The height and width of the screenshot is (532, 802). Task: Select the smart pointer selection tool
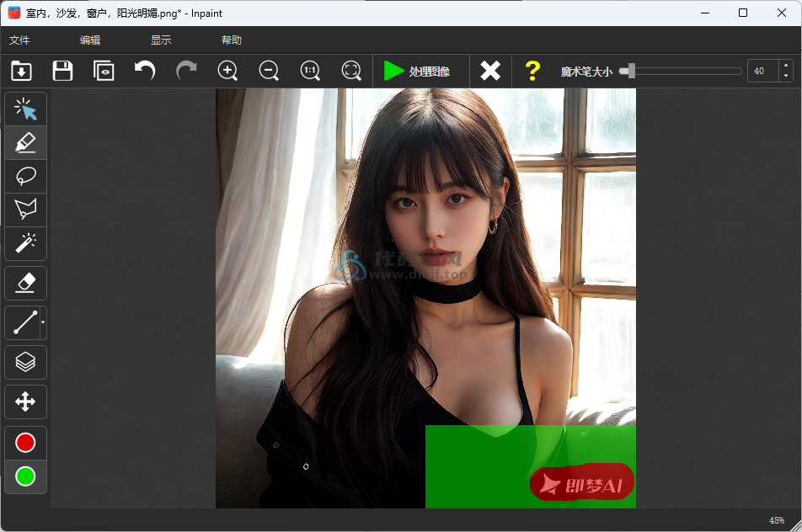tap(25, 109)
